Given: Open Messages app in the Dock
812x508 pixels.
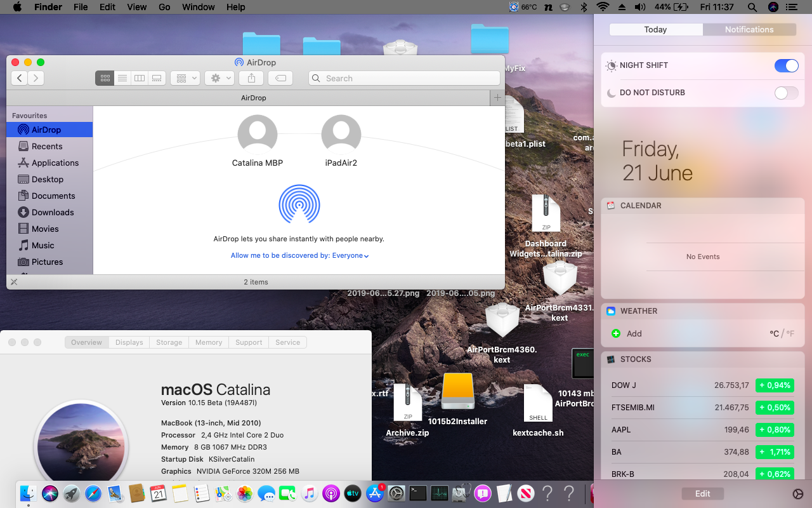Looking at the screenshot, I should click(266, 493).
